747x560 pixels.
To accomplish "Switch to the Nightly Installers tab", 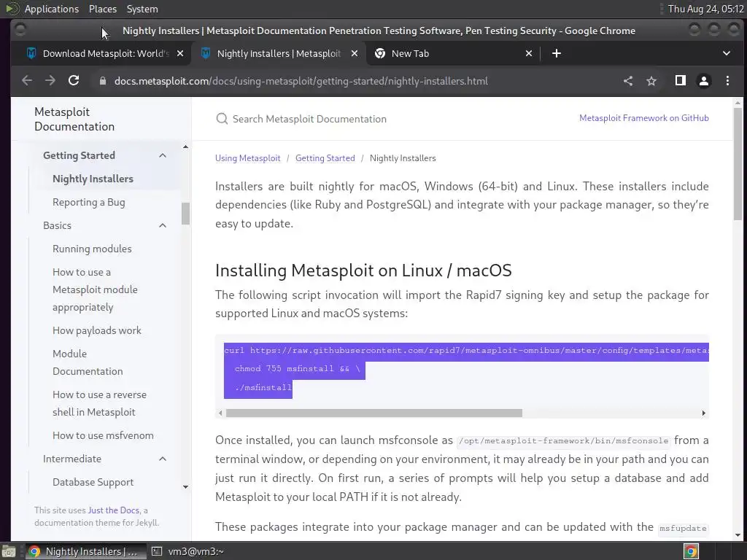I will point(279,53).
